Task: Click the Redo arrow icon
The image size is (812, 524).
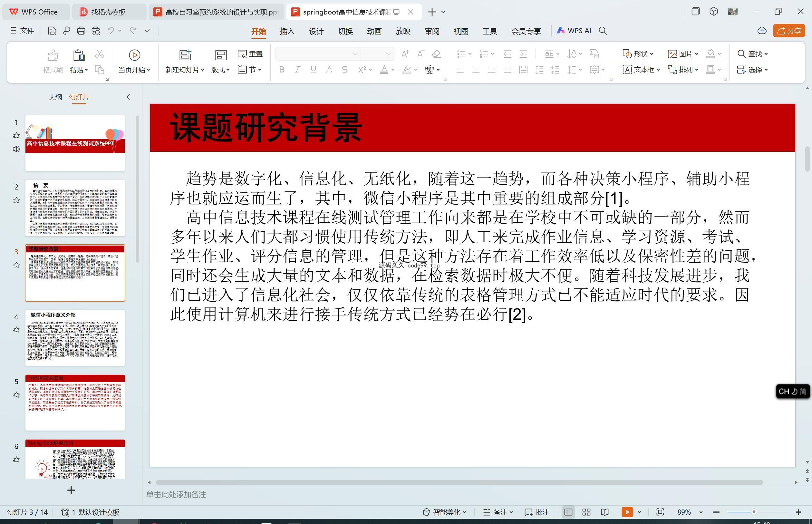Action: (x=133, y=31)
